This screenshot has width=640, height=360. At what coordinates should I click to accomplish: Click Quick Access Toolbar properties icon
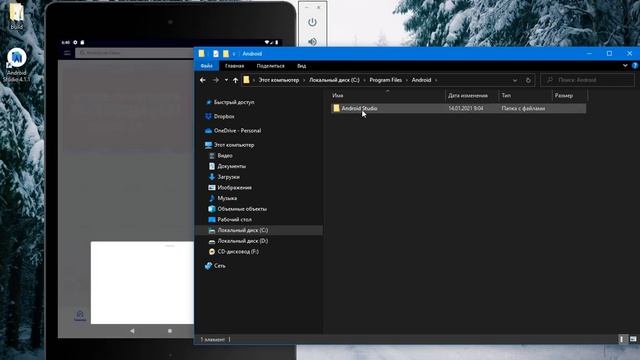click(x=216, y=53)
